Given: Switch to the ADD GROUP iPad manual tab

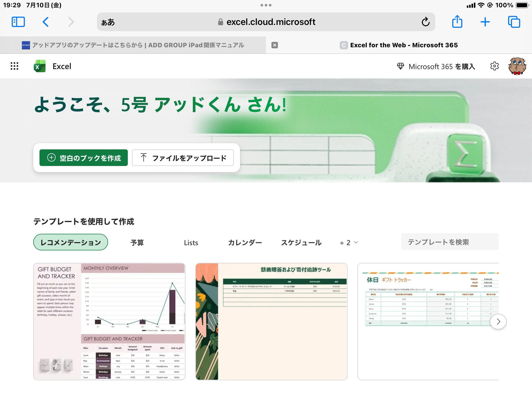Looking at the screenshot, I should tap(133, 45).
